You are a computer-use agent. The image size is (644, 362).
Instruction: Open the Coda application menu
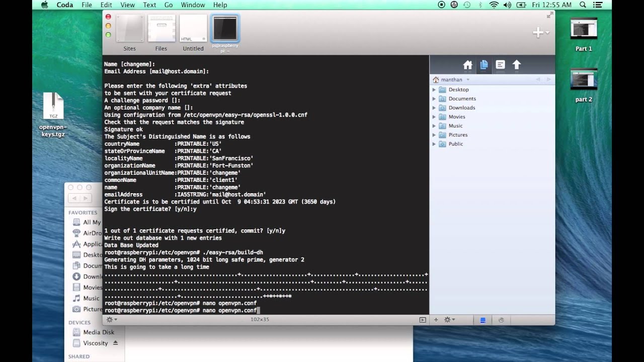pyautogui.click(x=64, y=5)
